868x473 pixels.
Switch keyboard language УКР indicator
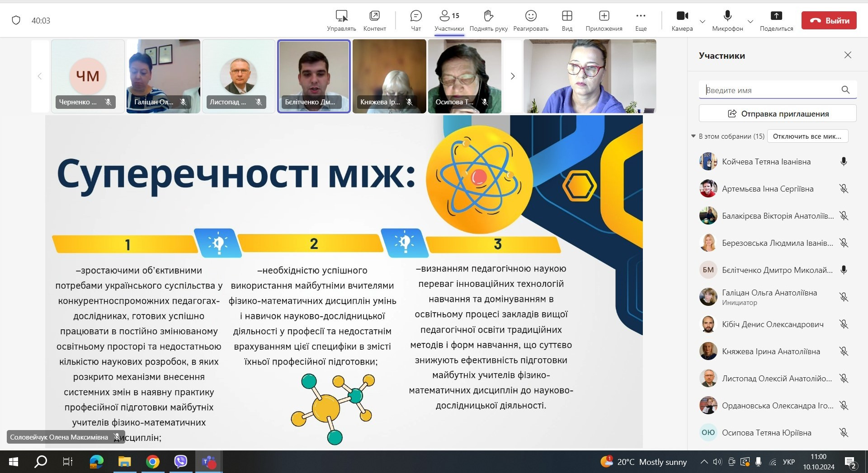tap(789, 462)
